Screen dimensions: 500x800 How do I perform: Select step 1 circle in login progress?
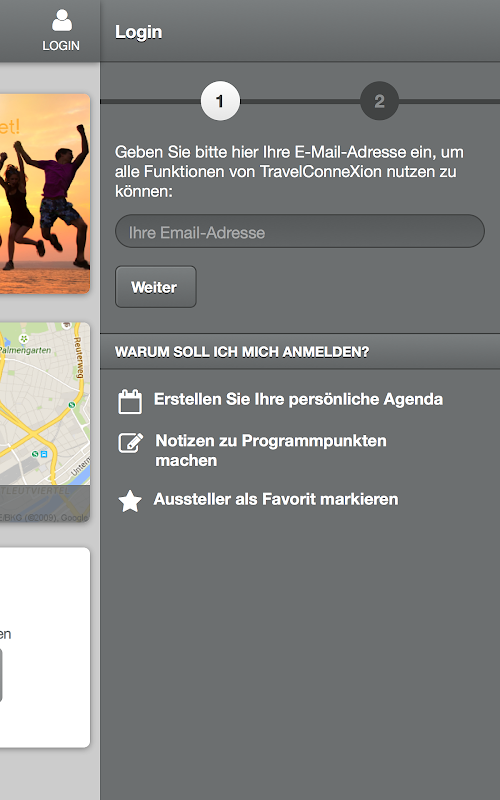[x=220, y=101]
